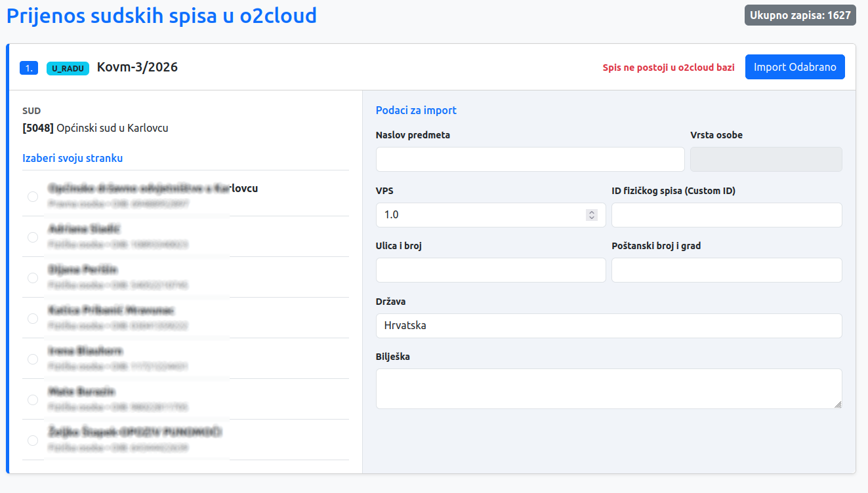Image resolution: width=868 pixels, height=493 pixels.
Task: Decrease VPS value with the down arrow
Action: point(592,218)
